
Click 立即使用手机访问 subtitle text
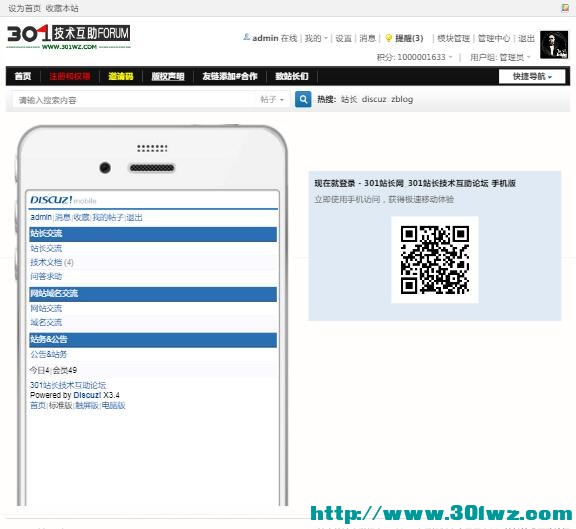click(x=384, y=199)
